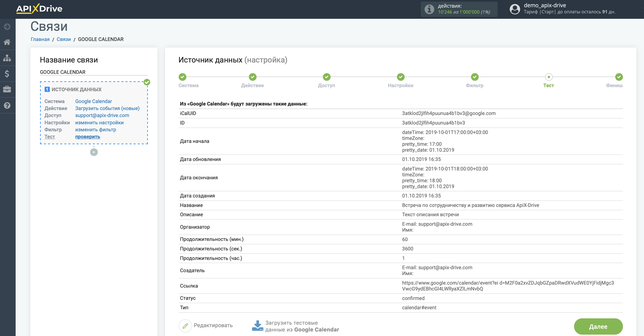Go to Фильтр step
This screenshot has height=336, width=644.
pos(474,77)
